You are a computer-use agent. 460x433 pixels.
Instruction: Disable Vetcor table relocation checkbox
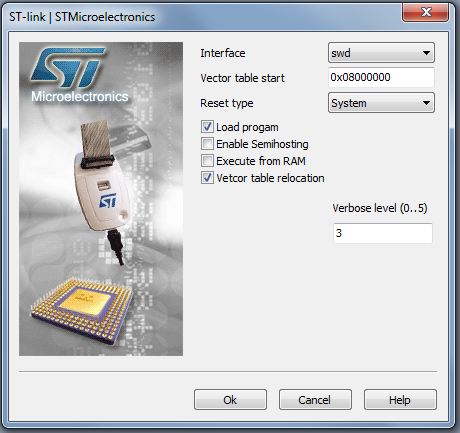click(207, 178)
